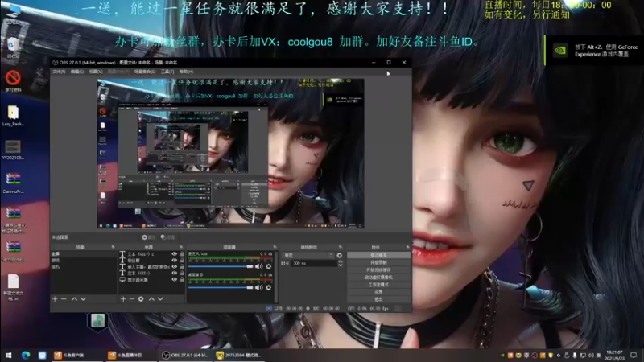Screen dimensions: 644x362
Task: Open the DanmuPr archive desktop icon
Action: 13,183
